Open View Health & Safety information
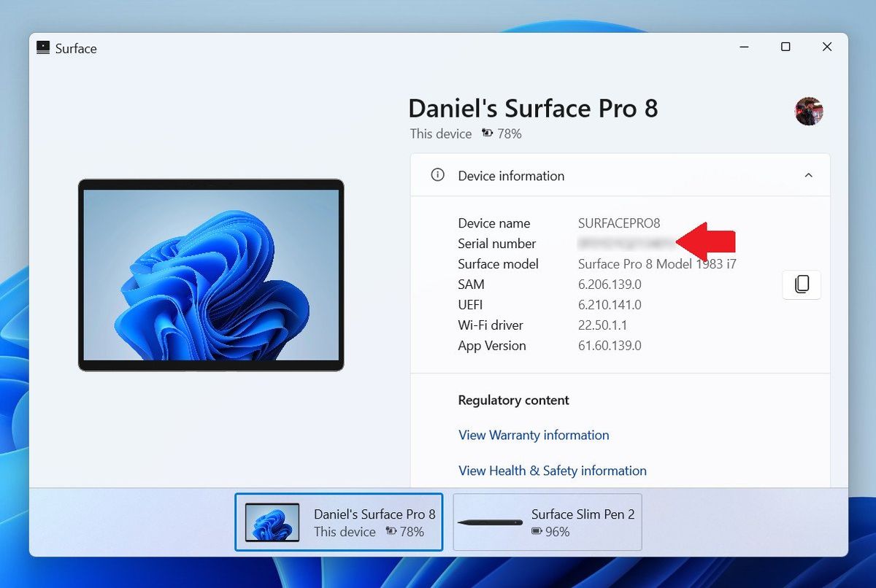 click(551, 471)
